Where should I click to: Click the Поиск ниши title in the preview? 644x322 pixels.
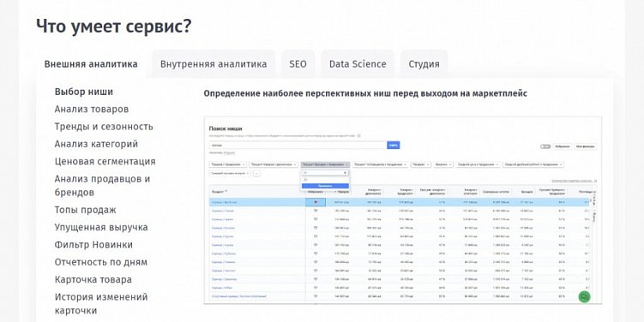tap(226, 128)
